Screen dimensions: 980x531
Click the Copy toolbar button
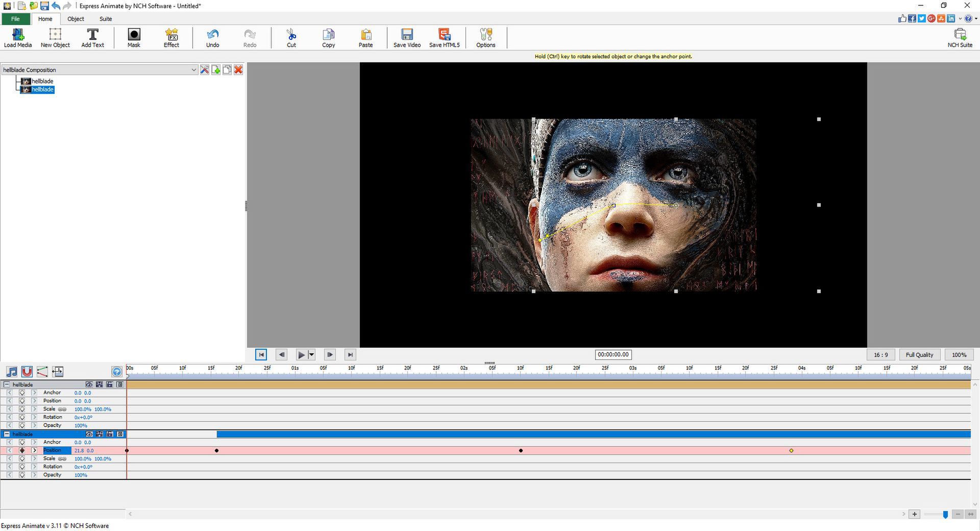(x=329, y=38)
